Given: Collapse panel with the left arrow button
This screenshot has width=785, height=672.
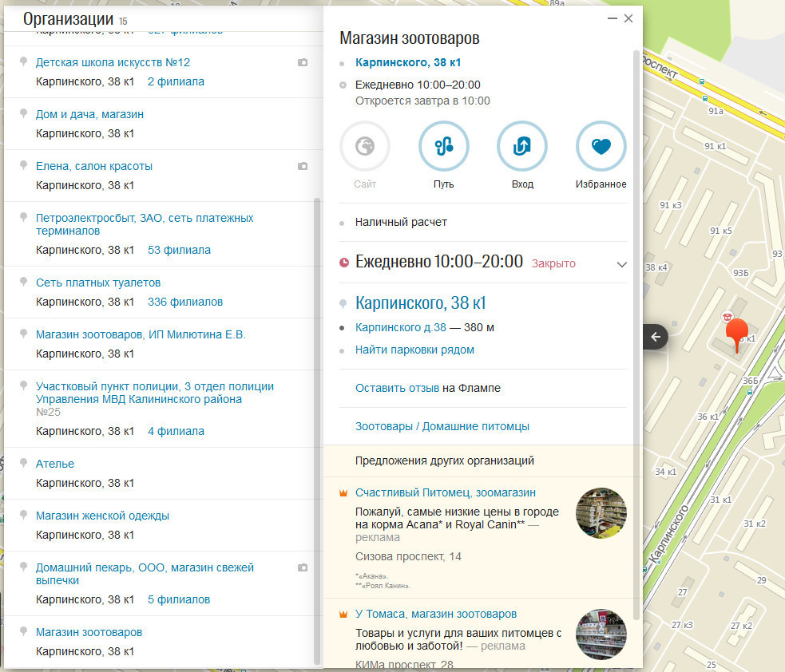Looking at the screenshot, I should [x=656, y=337].
